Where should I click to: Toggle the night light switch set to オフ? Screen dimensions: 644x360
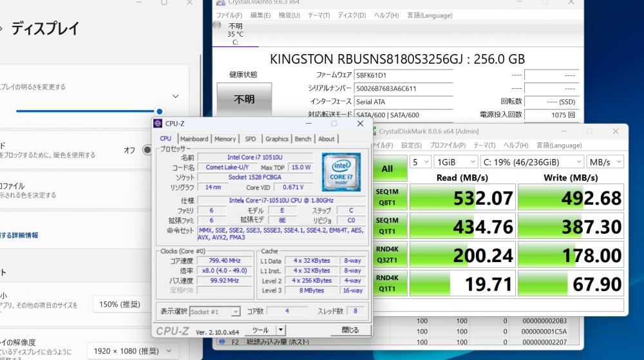pyautogui.click(x=147, y=150)
